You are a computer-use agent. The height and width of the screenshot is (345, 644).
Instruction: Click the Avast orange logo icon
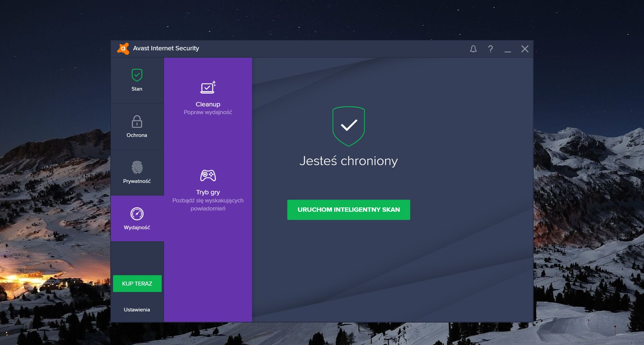tap(123, 48)
